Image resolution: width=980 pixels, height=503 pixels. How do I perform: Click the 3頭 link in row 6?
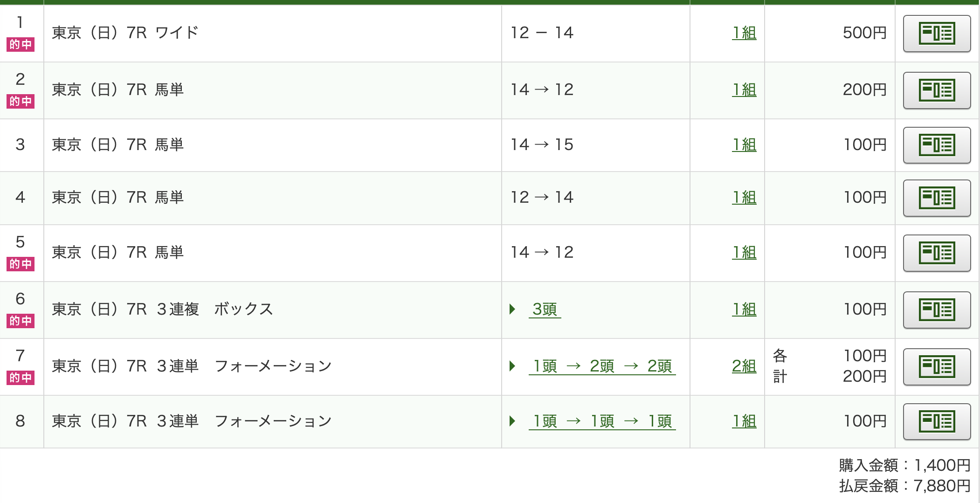tap(545, 309)
